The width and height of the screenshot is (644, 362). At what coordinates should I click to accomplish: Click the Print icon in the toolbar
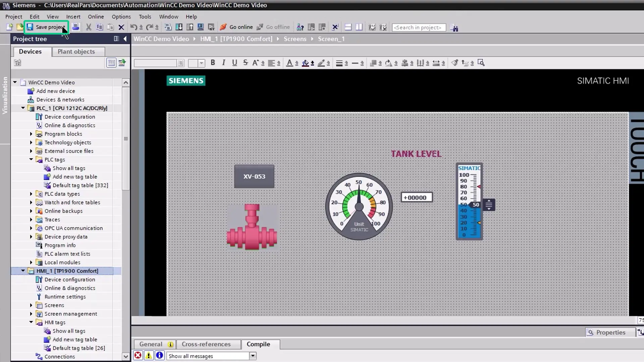click(x=76, y=27)
